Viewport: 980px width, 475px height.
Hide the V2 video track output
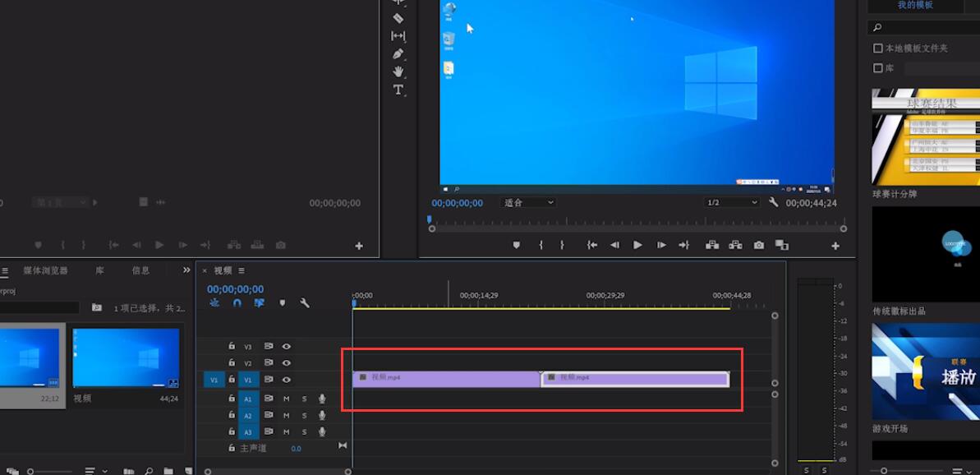click(x=286, y=362)
